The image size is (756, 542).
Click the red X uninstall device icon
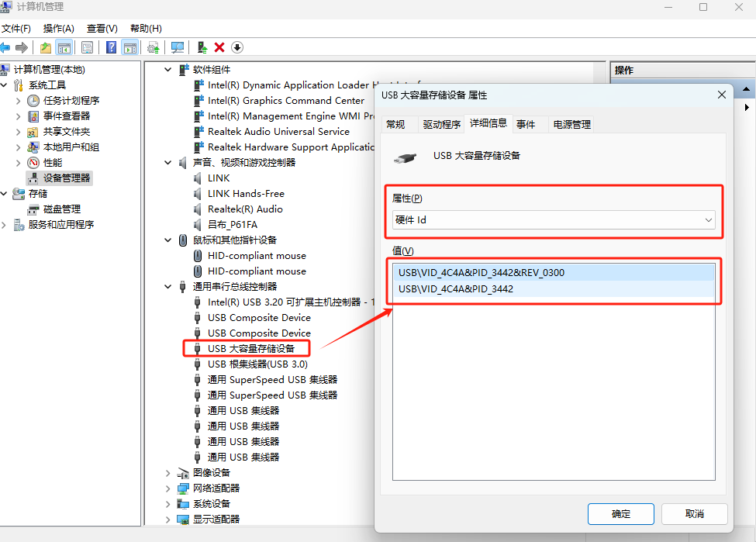point(219,47)
